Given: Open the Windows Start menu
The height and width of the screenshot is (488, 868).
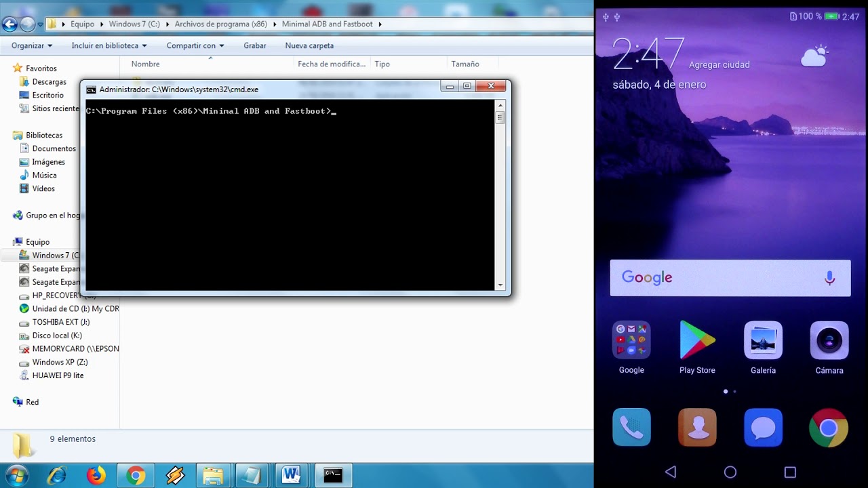Looking at the screenshot, I should (x=16, y=475).
